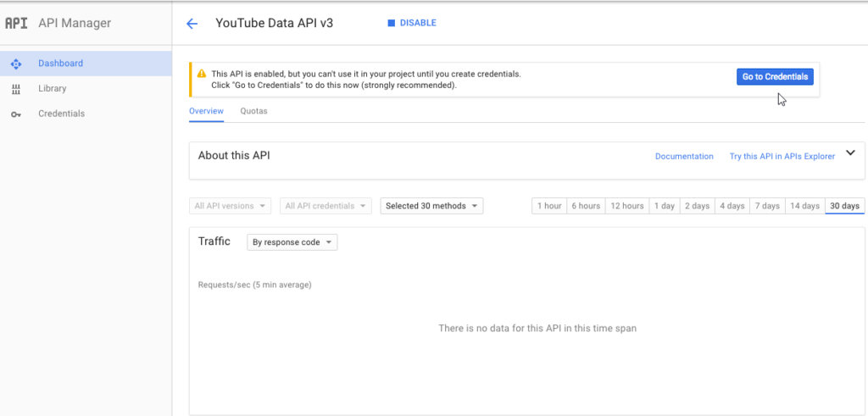
Task: Open the Selected 30 methods dropdown
Action: pyautogui.click(x=431, y=206)
